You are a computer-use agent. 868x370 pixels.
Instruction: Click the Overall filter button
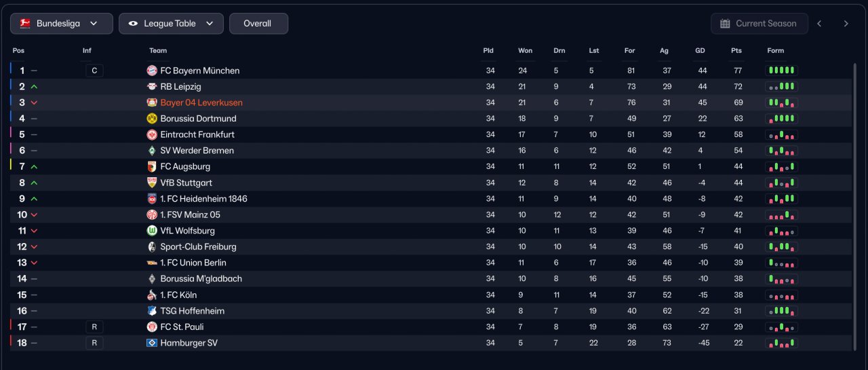258,24
